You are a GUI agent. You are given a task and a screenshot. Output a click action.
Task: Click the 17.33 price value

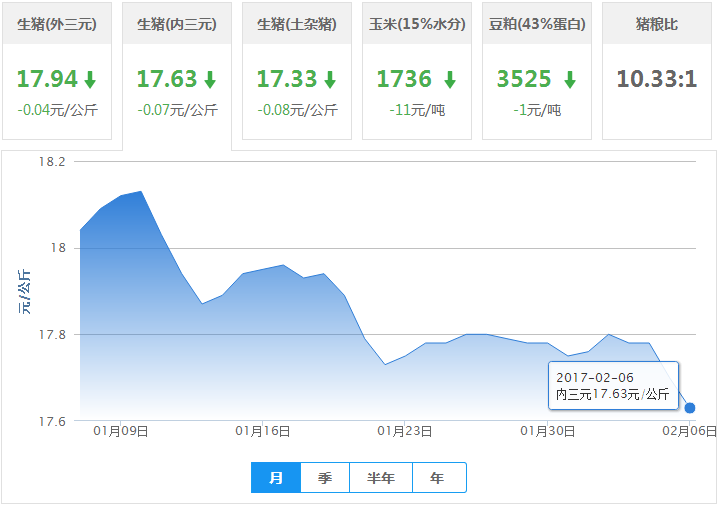click(287, 79)
